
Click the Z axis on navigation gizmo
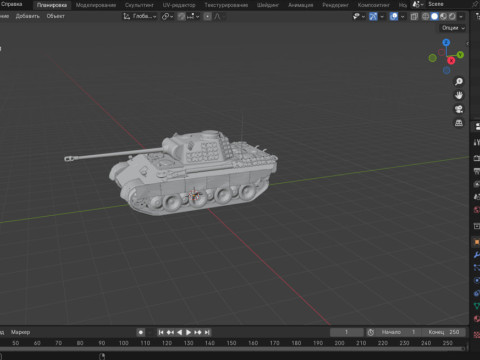coord(446,42)
